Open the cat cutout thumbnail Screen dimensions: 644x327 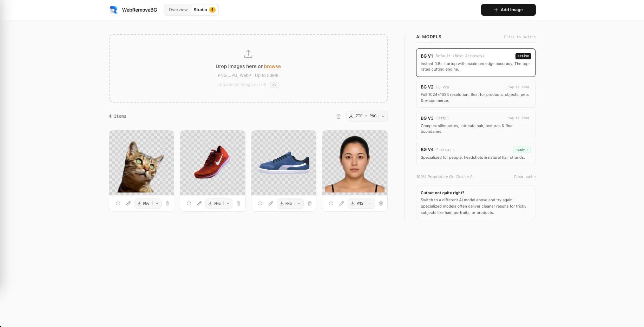(x=142, y=163)
